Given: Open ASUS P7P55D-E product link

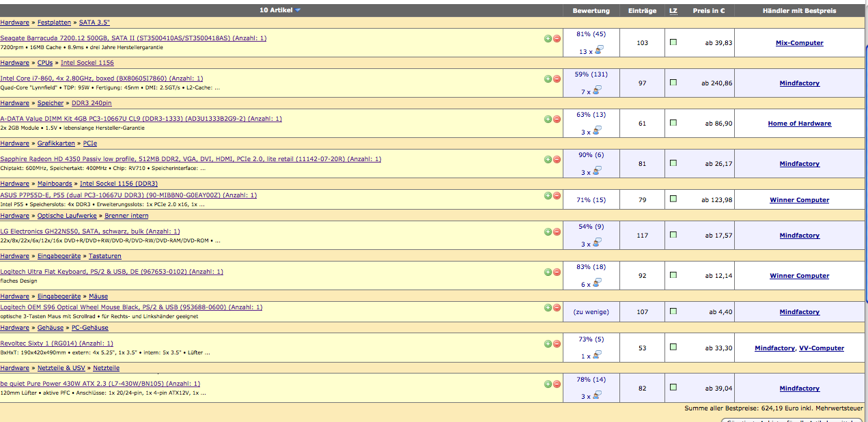Looking at the screenshot, I should point(128,195).
